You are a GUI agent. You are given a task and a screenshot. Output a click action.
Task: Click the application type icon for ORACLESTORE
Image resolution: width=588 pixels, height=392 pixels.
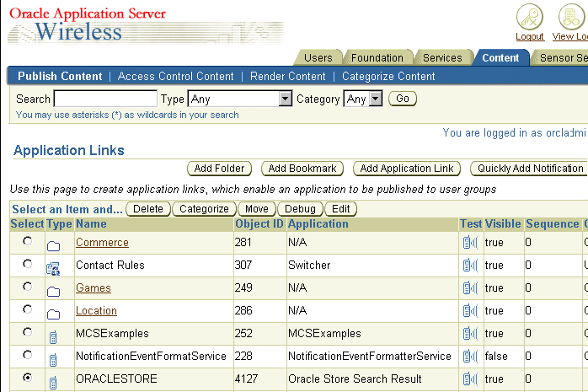click(53, 383)
